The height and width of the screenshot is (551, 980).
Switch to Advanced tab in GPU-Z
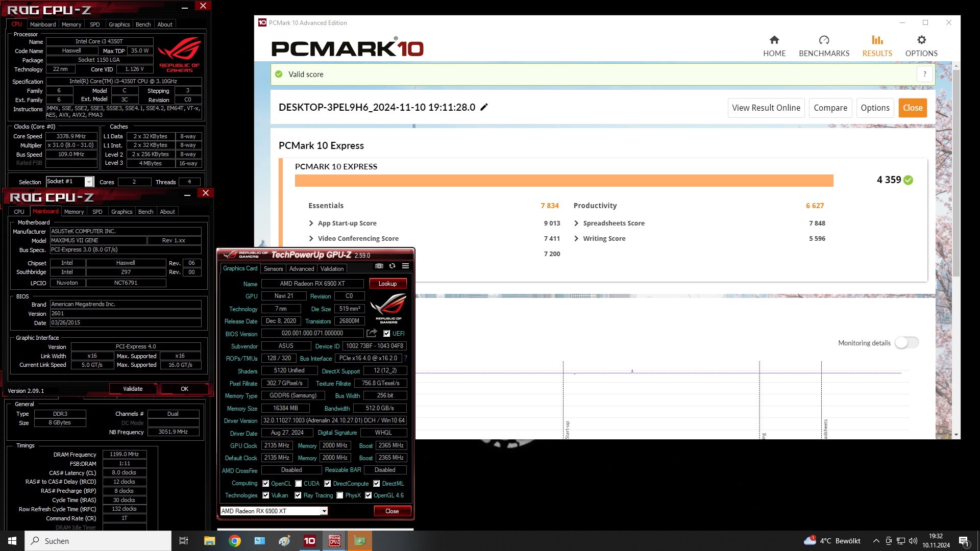[302, 269]
